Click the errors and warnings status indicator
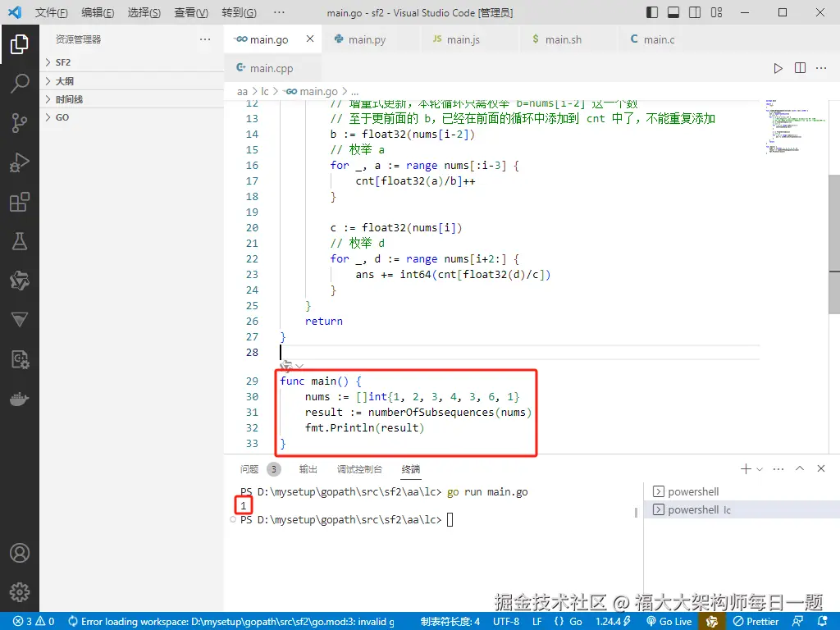Image resolution: width=840 pixels, height=630 pixels. (34, 622)
